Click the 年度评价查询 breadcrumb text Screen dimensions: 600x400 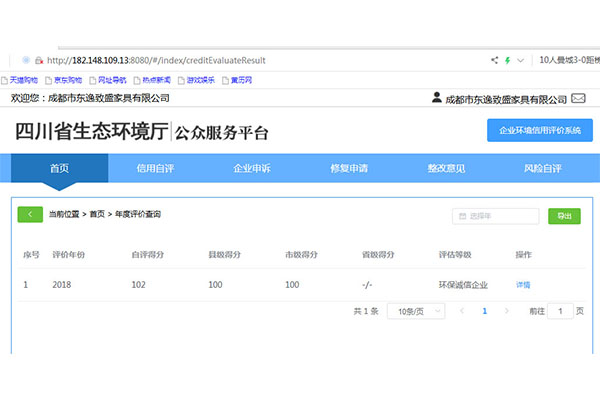click(x=138, y=214)
